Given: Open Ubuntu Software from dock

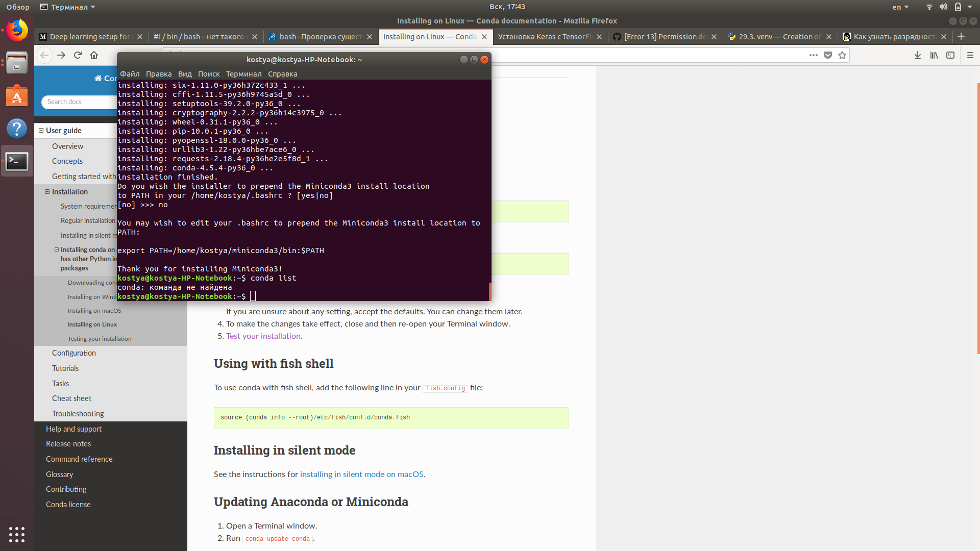Looking at the screenshot, I should (17, 95).
